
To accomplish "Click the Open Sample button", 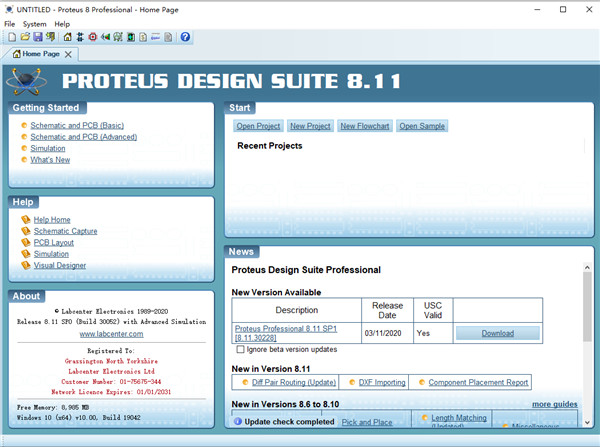I will pyautogui.click(x=422, y=126).
